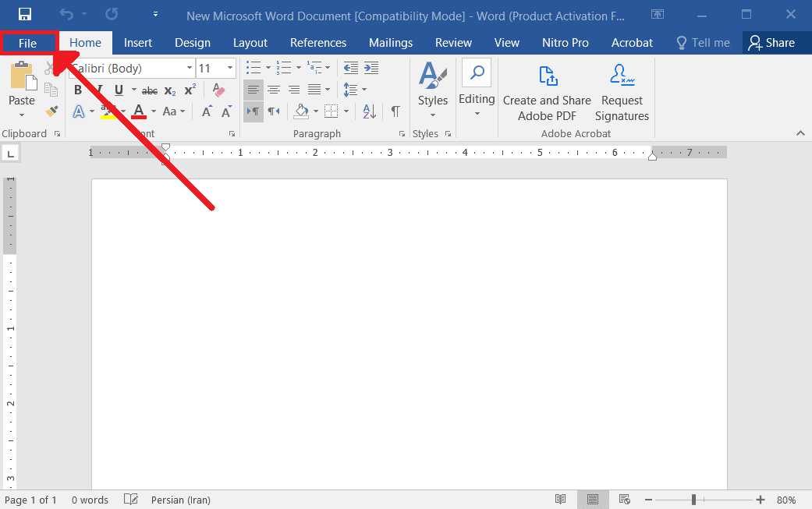Increase indent using the ribbon icon
This screenshot has width=812, height=509.
click(371, 69)
